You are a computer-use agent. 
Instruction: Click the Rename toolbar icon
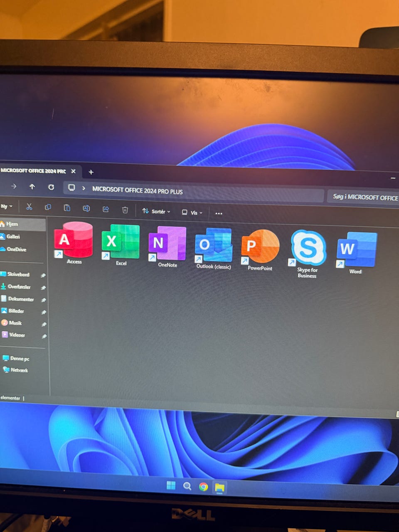tap(86, 208)
